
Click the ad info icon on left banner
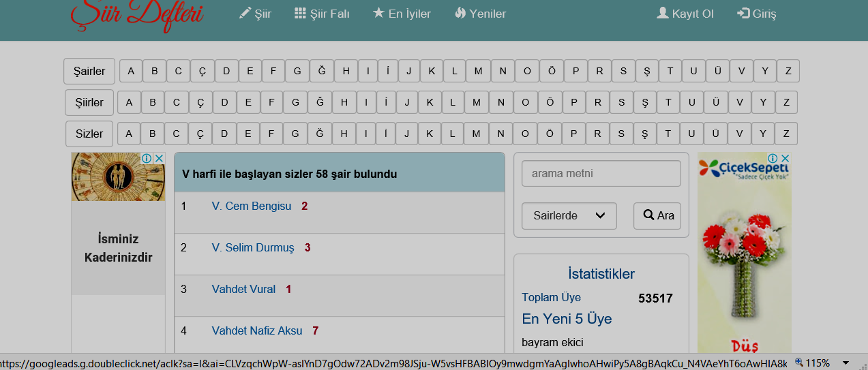click(146, 158)
